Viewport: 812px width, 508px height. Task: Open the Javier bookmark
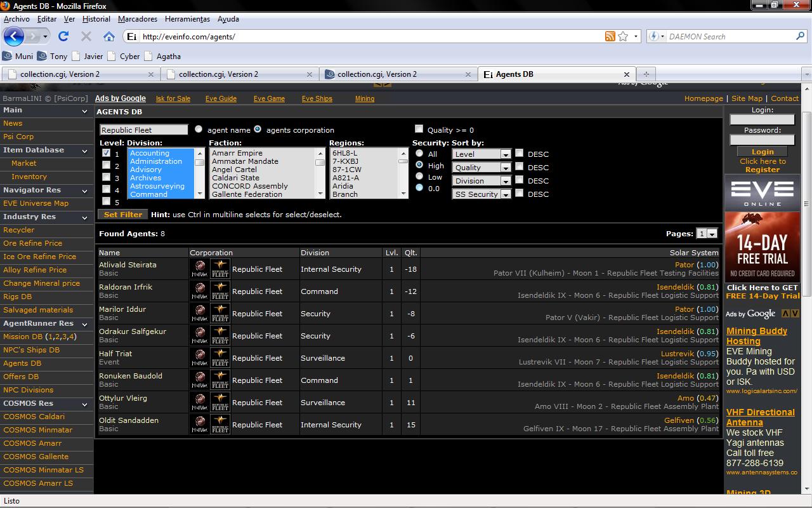tap(88, 56)
